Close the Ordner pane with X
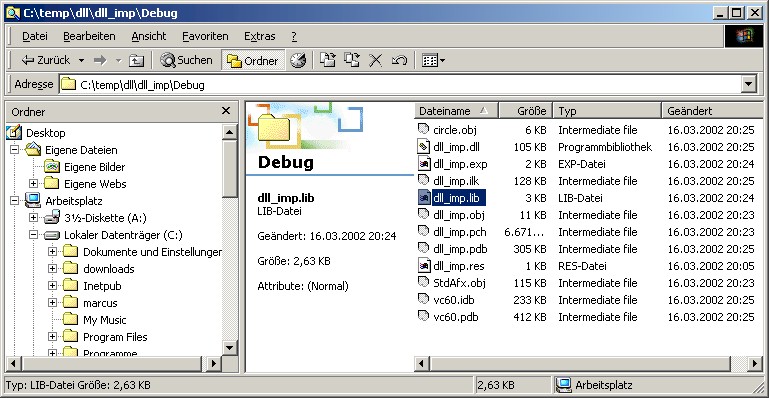The height and width of the screenshot is (398, 769). pyautogui.click(x=226, y=111)
